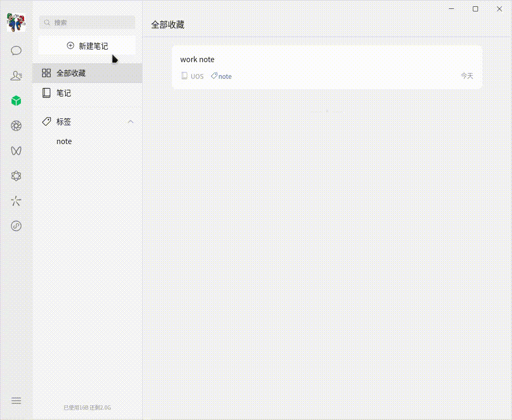Click inside the 搜索 search field
The height and width of the screenshot is (420, 512).
coord(87,22)
